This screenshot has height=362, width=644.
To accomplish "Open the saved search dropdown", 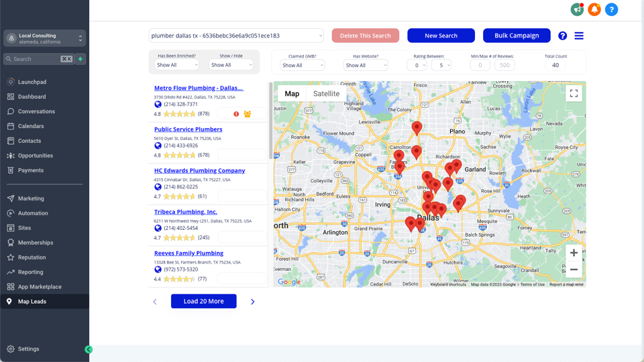I will [x=236, y=36].
